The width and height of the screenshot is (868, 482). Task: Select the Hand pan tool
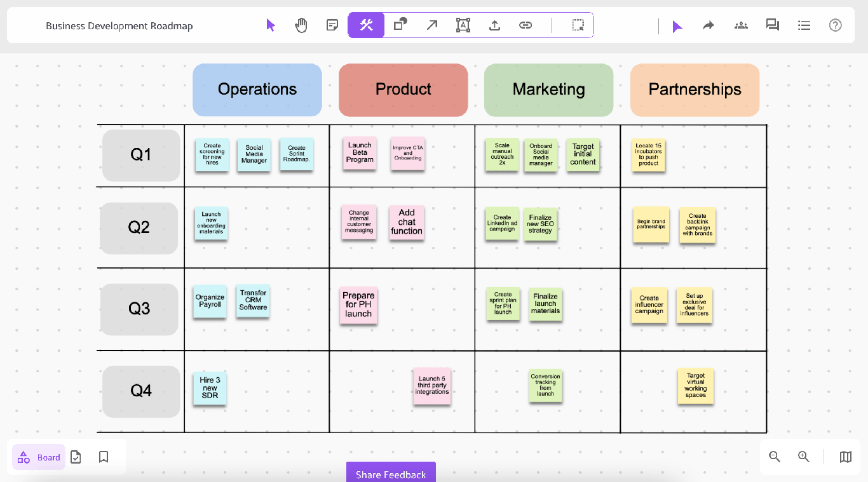301,25
